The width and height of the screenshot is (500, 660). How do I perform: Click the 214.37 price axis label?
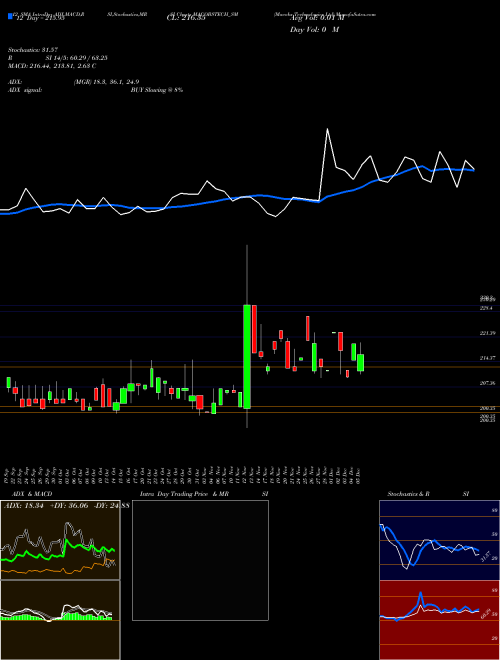point(487,358)
